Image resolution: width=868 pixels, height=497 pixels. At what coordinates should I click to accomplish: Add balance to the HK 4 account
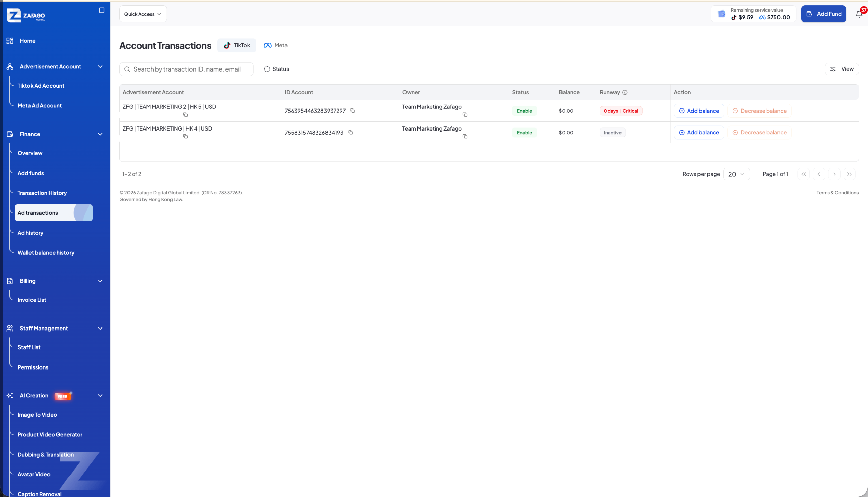pos(699,133)
